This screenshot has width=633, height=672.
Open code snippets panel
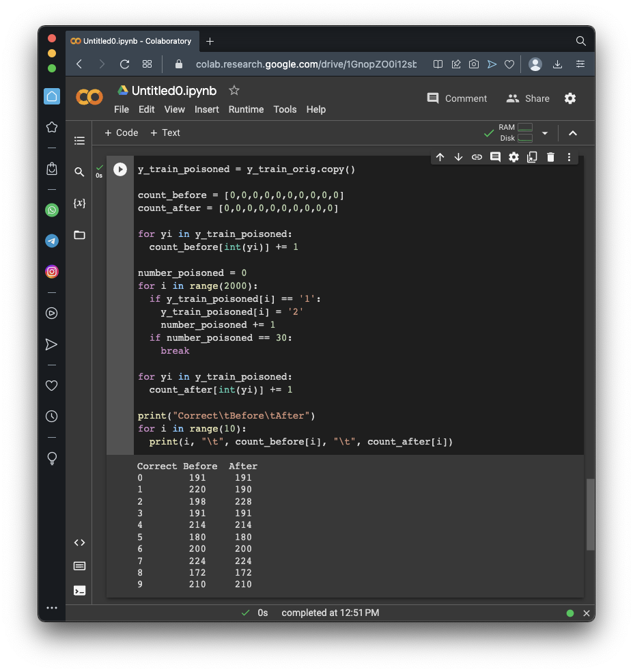(x=79, y=543)
